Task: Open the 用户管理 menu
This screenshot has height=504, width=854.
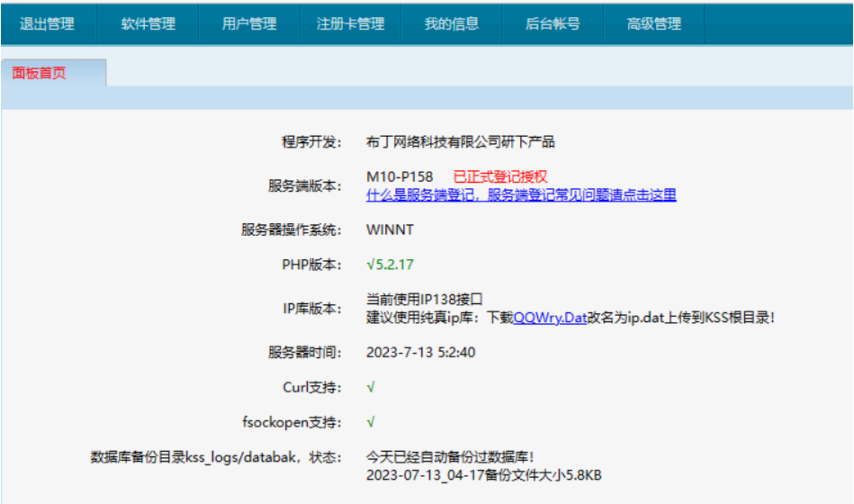Action: (x=249, y=24)
